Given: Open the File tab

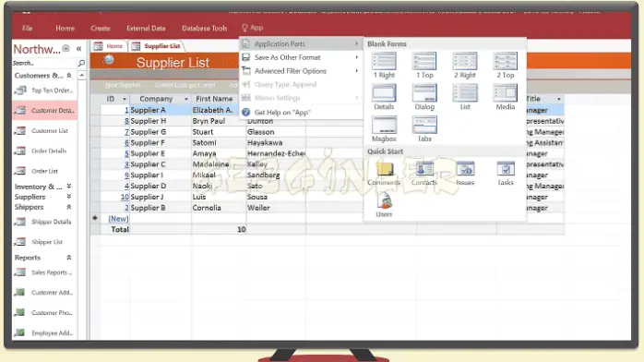Looking at the screenshot, I should click(28, 29).
